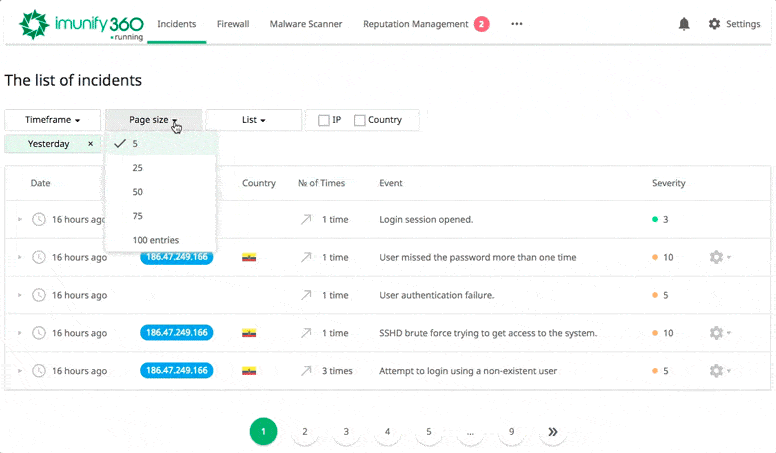The height and width of the screenshot is (453, 776).
Task: Enable the Country checkbox filter
Action: pos(360,120)
